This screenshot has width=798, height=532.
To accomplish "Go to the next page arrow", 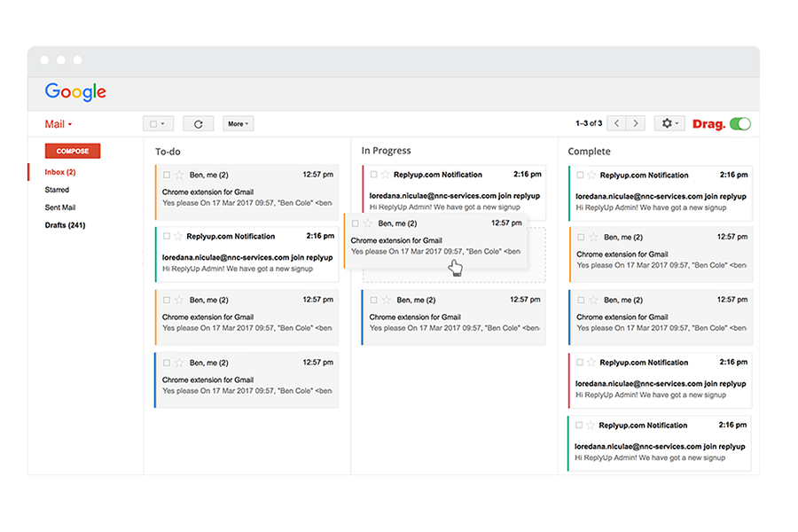I will click(x=636, y=123).
